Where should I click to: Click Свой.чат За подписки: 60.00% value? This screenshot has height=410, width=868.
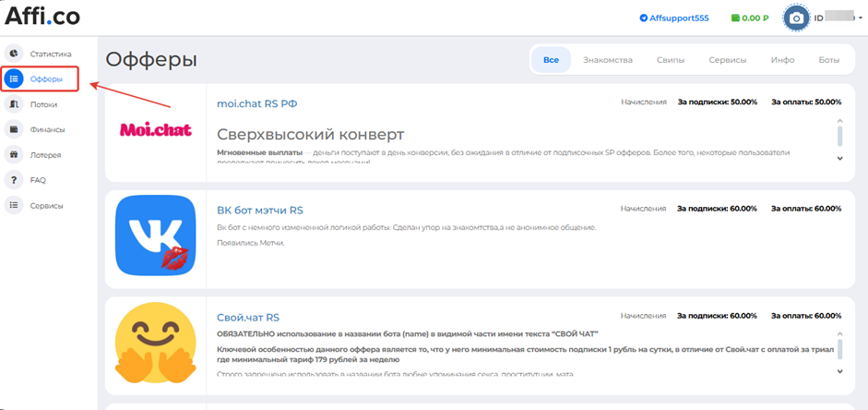click(x=717, y=315)
